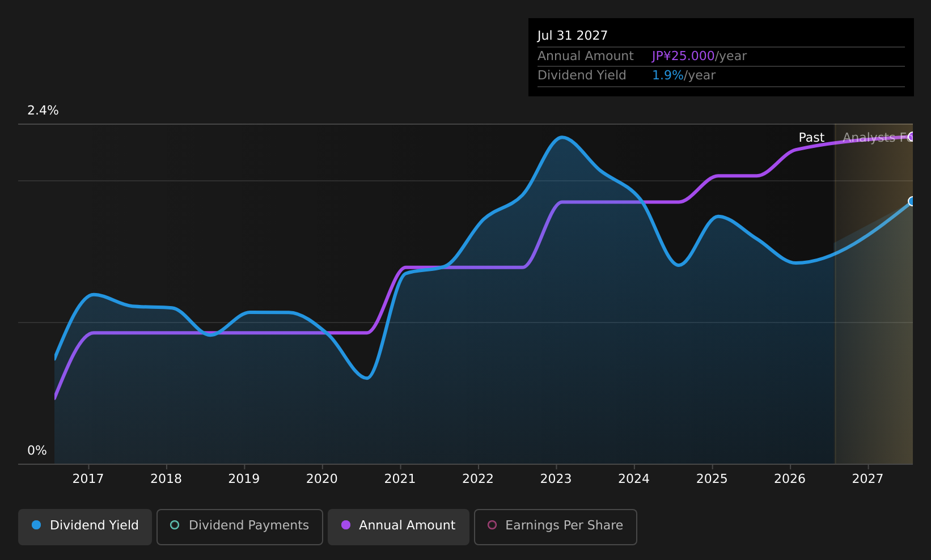Click the 2.4% y-axis label
Screen dimensions: 931x560
pos(43,111)
